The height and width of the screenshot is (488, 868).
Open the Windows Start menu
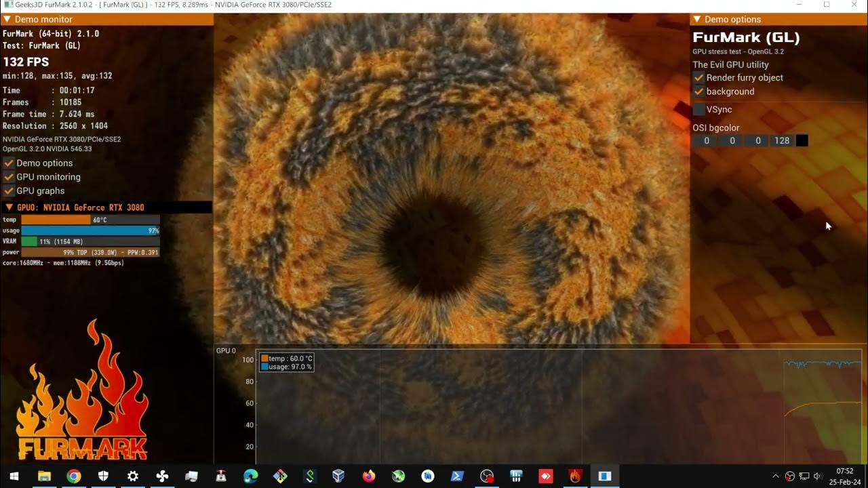[14, 476]
